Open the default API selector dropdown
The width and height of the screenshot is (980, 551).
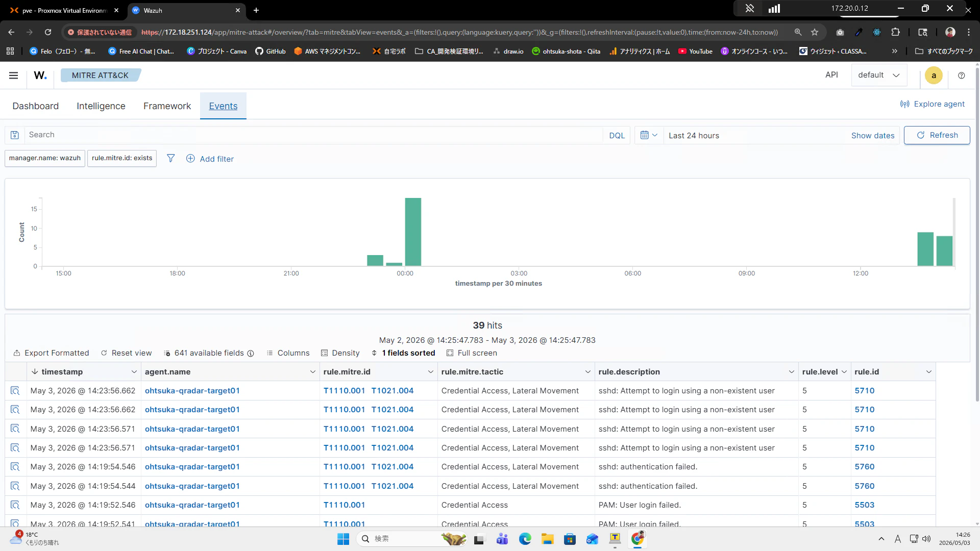pyautogui.click(x=879, y=76)
